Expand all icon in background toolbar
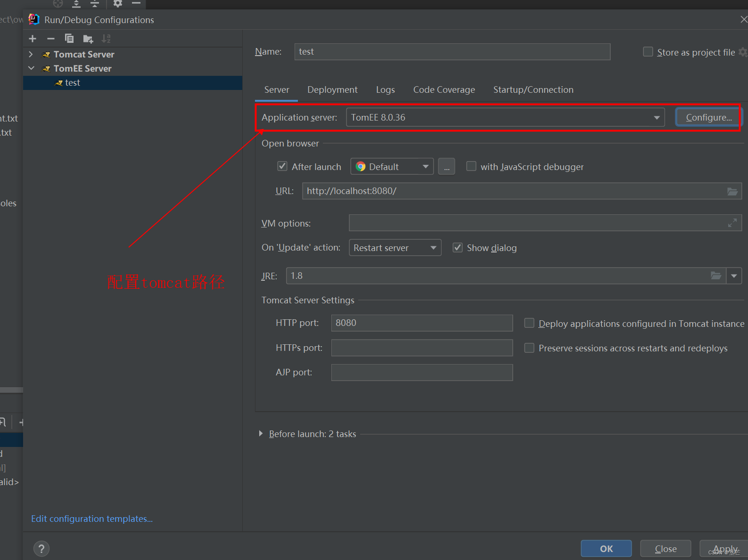Screen dimensions: 748x560 click(76, 4)
